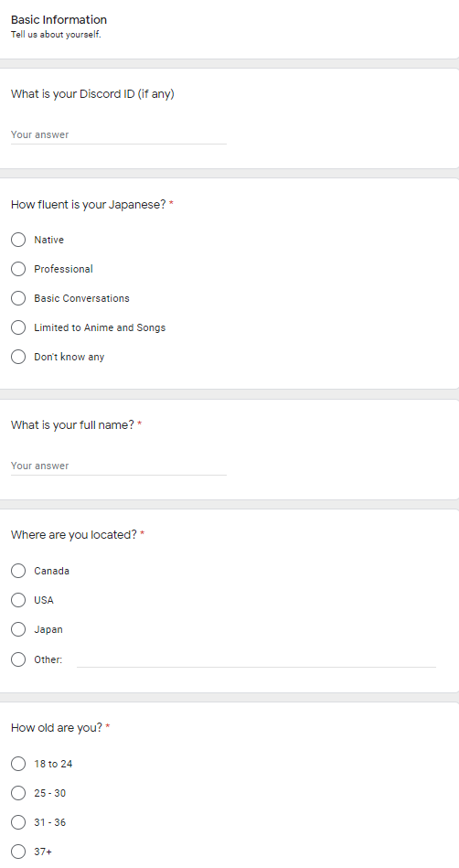Select Japan as location
Viewport: 459px width, 868px height.
[x=18, y=629]
